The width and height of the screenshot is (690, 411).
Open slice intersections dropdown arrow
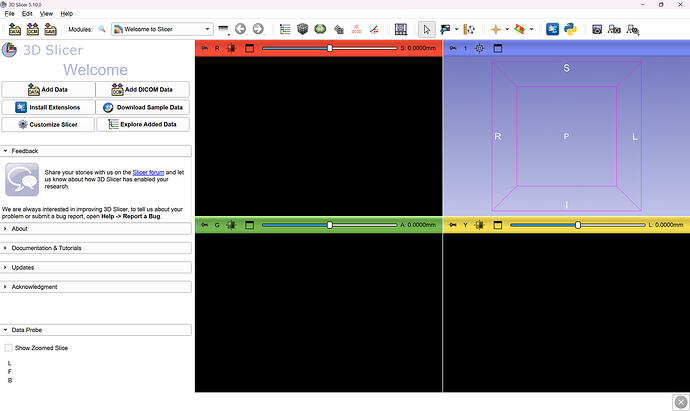[531, 29]
